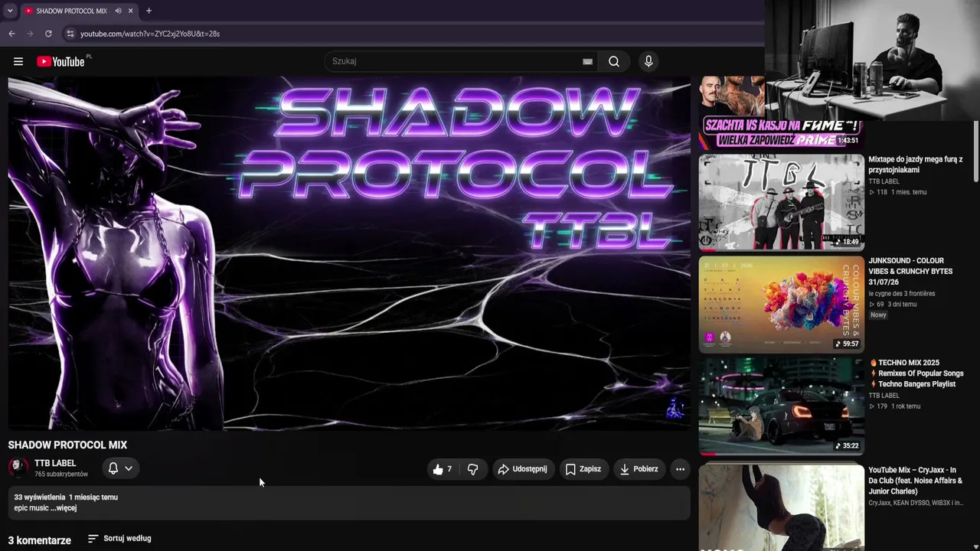Mute the tab via its speaker icon

pos(118,11)
